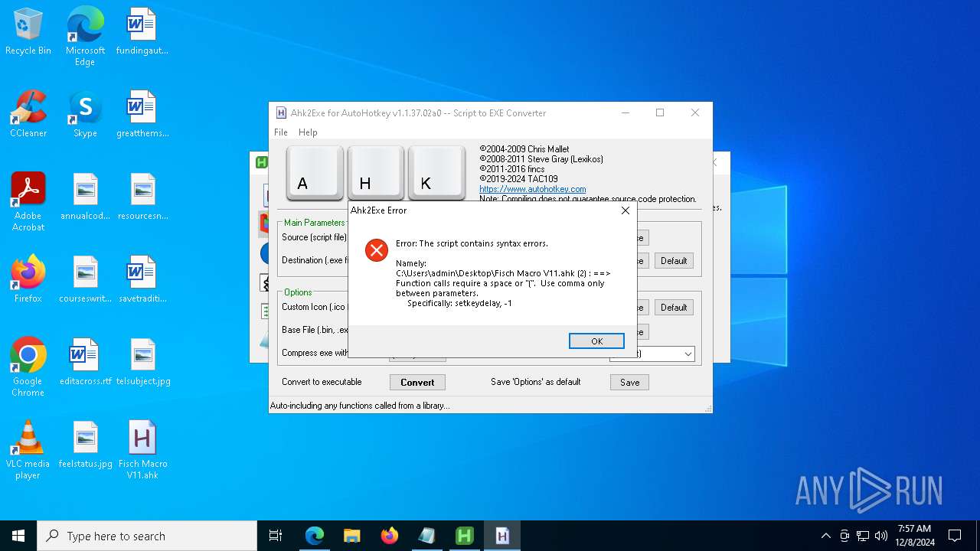
Task: Open File Explorer from the taskbar
Action: tap(352, 536)
